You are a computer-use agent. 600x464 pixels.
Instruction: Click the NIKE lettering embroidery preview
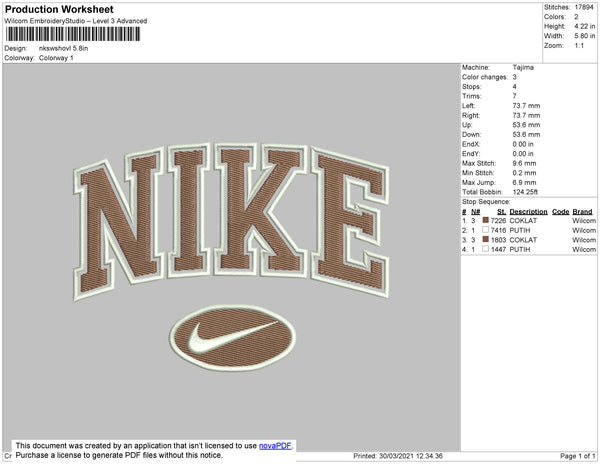(x=231, y=221)
